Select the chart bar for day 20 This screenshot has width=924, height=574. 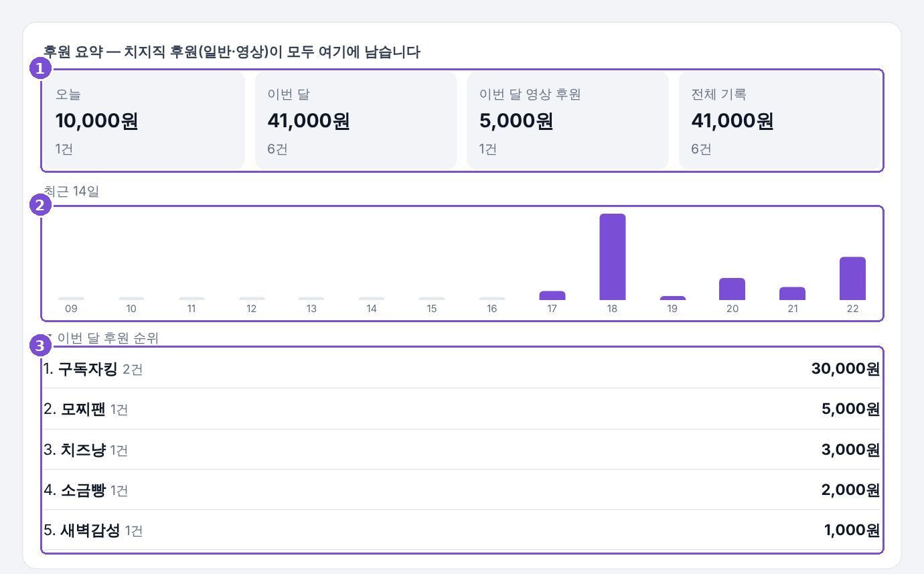point(732,289)
